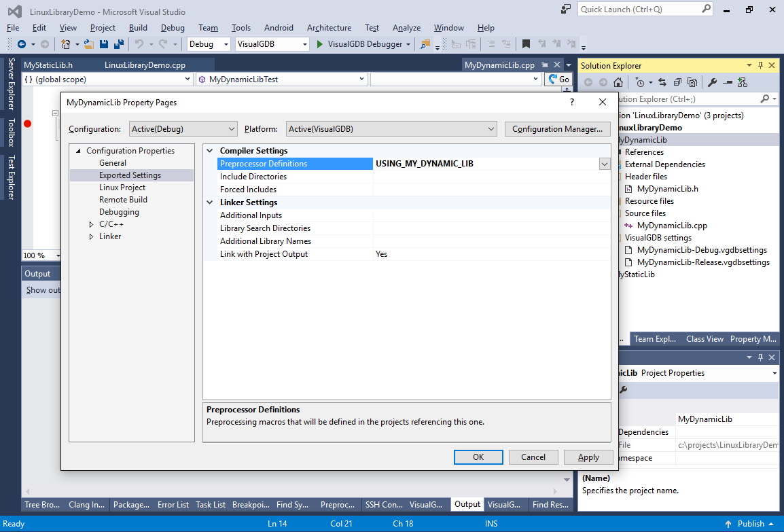The image size is (784, 532).
Task: Select Remote Build in the property tree
Action: click(123, 200)
